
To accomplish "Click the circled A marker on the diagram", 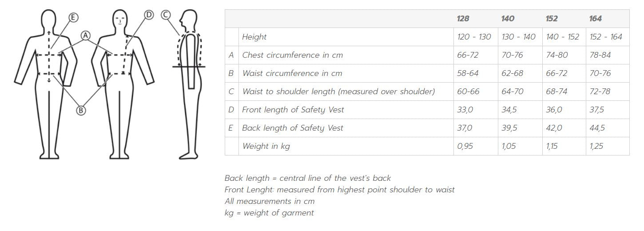I will tap(85, 36).
